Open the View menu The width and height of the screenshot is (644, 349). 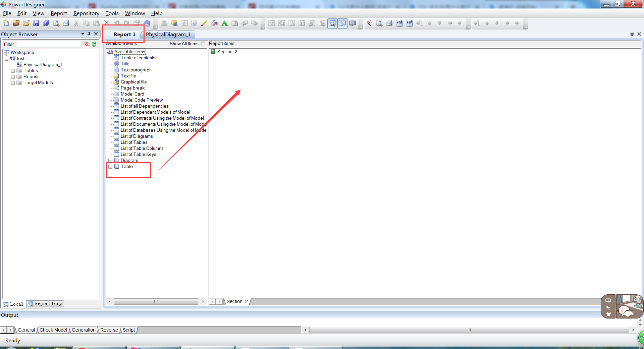[x=39, y=13]
